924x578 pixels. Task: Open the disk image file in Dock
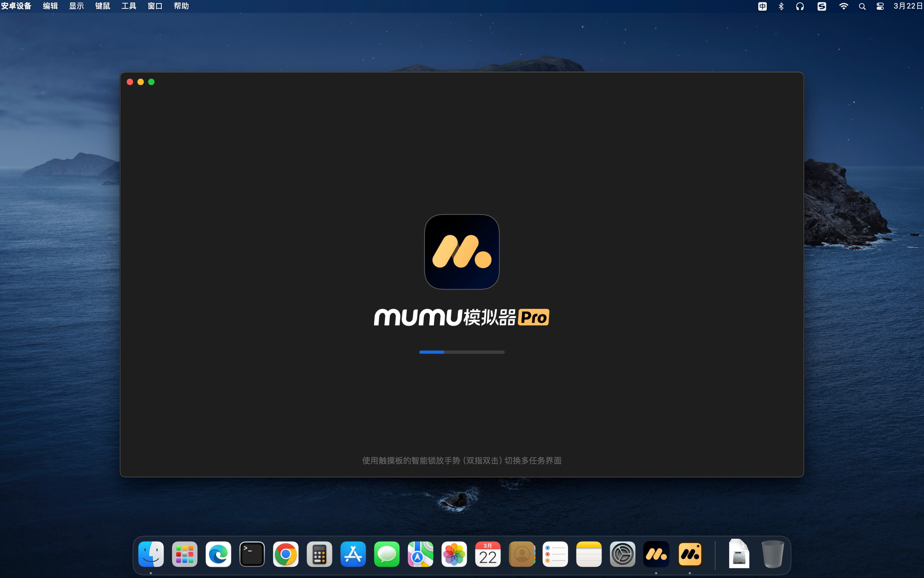[739, 554]
